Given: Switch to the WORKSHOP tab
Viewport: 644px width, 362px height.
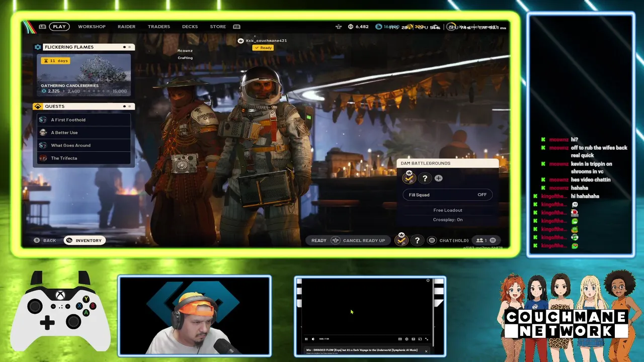Looking at the screenshot, I should 92,27.
